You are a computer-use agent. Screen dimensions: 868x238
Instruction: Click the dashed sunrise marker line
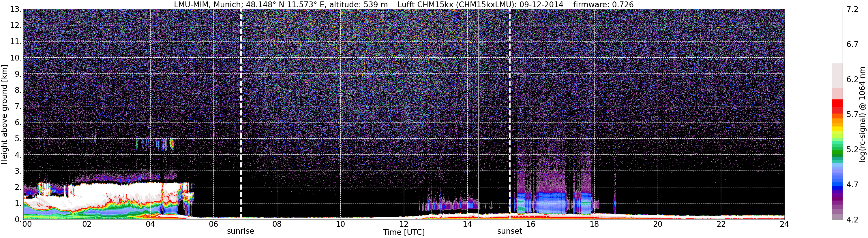(x=241, y=114)
